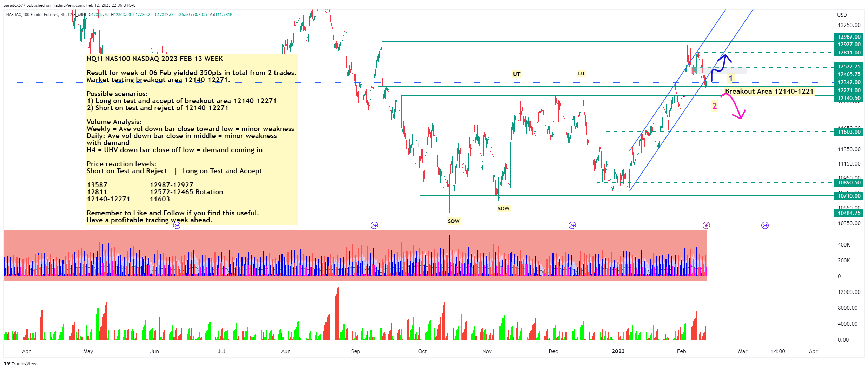Click the 8000.00 lower indicator axis value
This screenshot has height=370, width=868.
tap(848, 308)
